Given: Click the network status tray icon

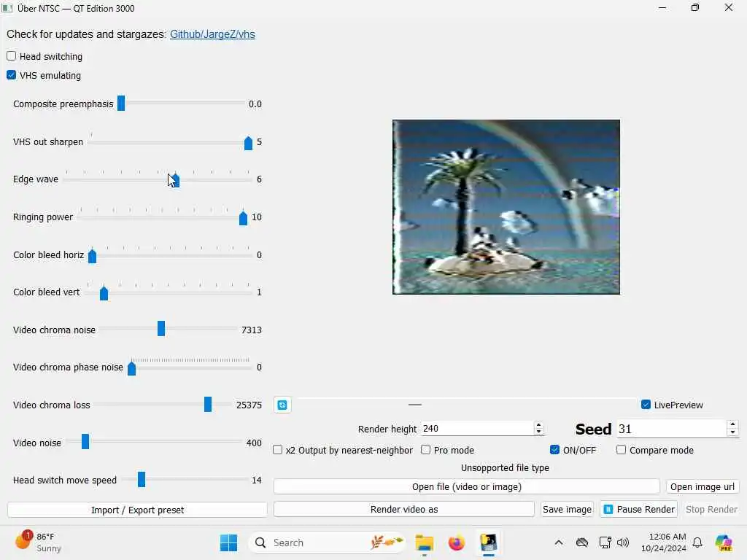Looking at the screenshot, I should pos(605,542).
